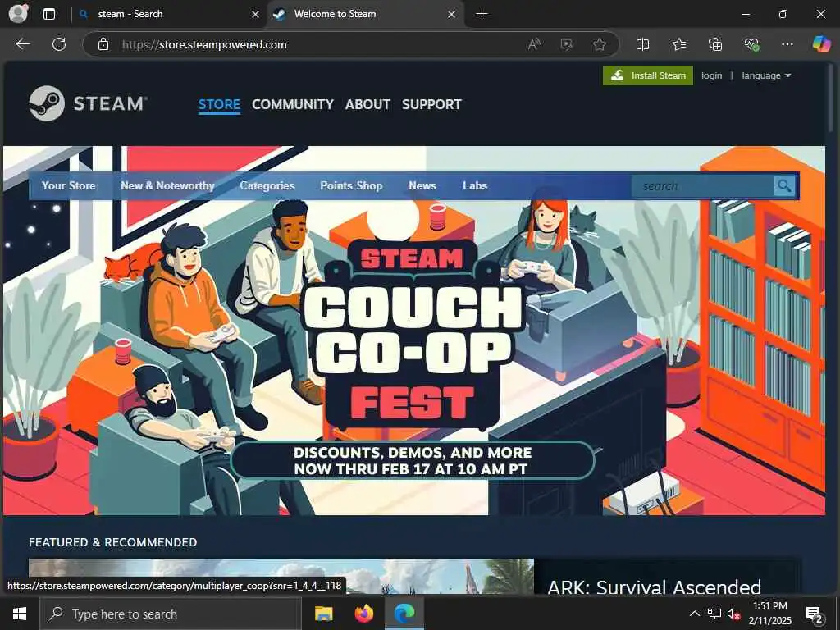Viewport: 840px width, 630px height.
Task: Open the Edge tab actions menu icon
Action: (x=49, y=14)
